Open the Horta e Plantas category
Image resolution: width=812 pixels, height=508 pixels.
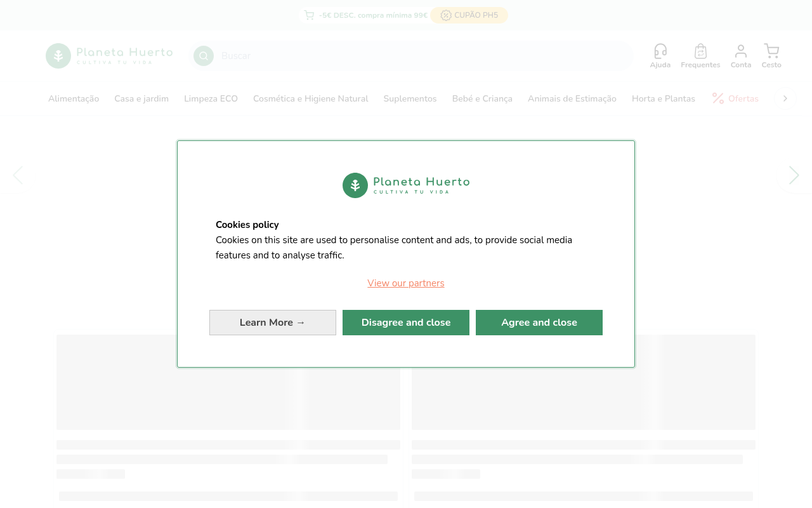[664, 98]
